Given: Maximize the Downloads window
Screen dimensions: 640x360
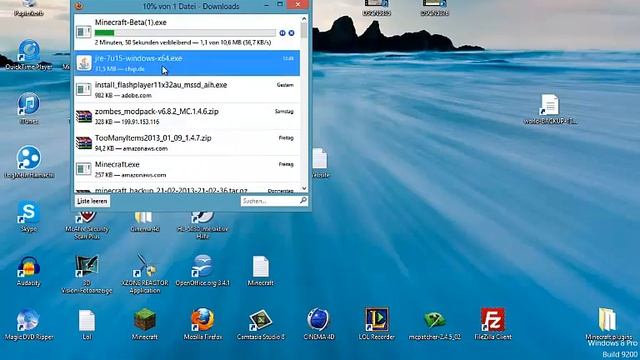Looking at the screenshot, I should click(x=280, y=4).
